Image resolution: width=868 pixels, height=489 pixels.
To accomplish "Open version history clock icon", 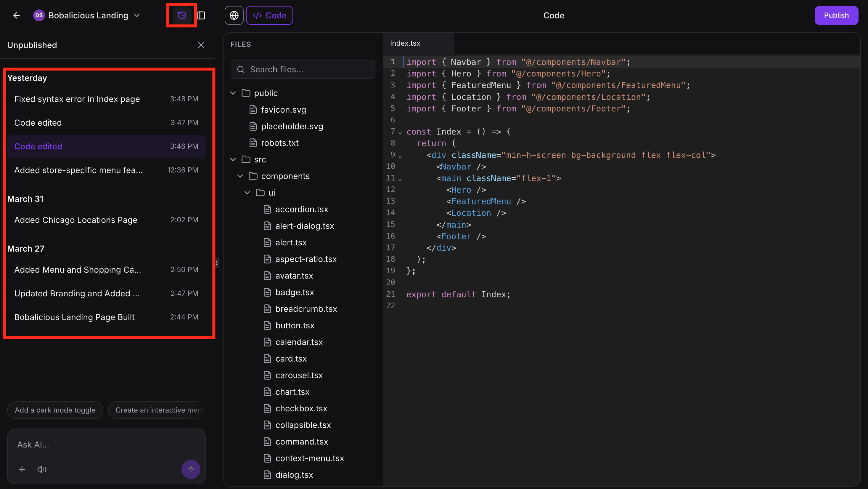I will [x=181, y=15].
